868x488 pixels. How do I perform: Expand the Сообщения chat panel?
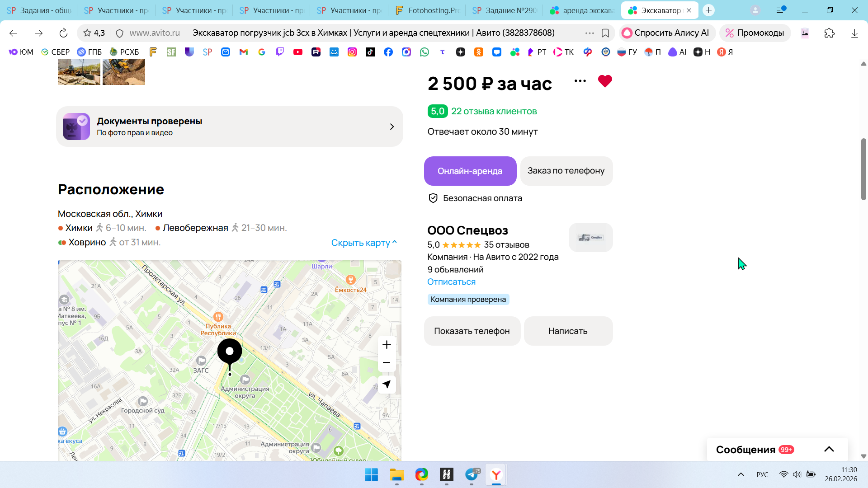point(829,449)
